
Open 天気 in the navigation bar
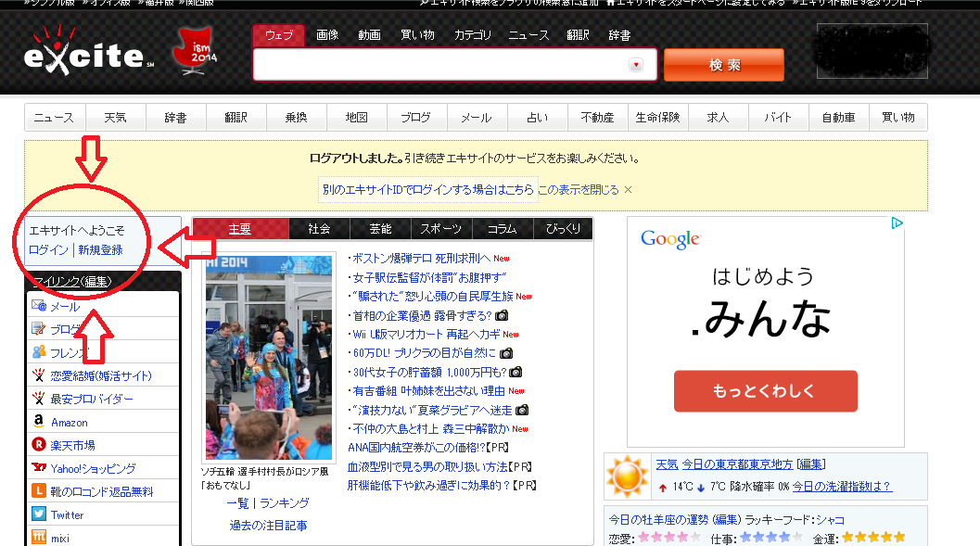115,118
